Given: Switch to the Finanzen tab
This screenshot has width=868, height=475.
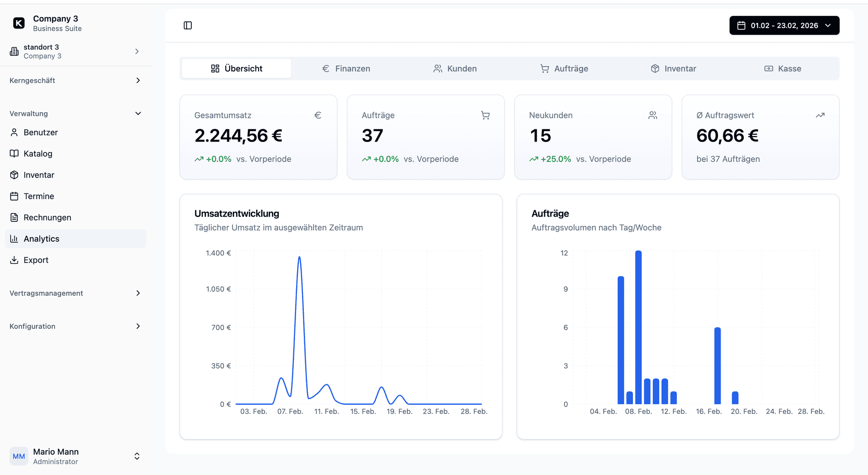Looking at the screenshot, I should tap(345, 68).
